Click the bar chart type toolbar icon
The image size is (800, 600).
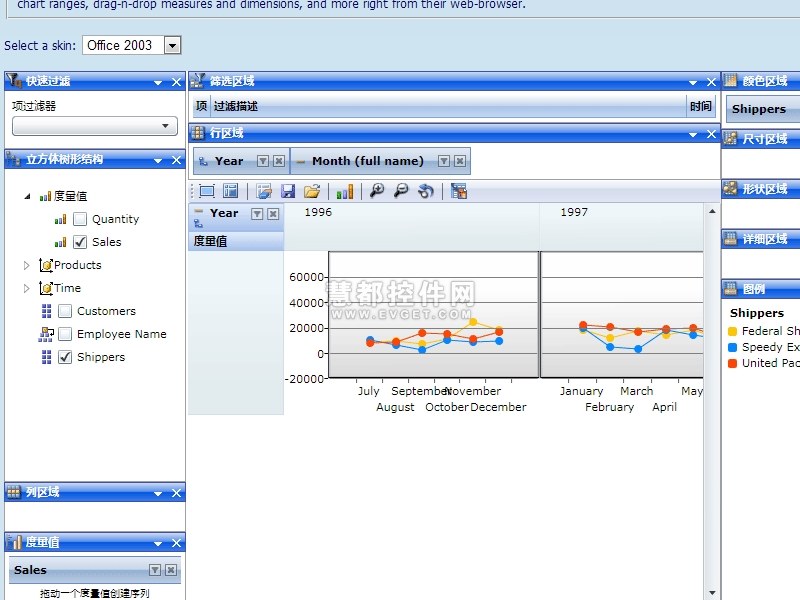click(x=345, y=191)
